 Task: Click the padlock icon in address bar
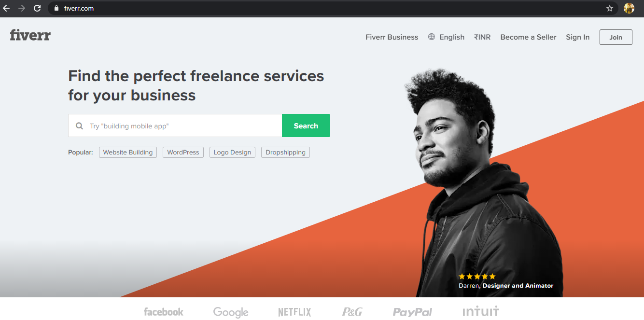tap(56, 8)
